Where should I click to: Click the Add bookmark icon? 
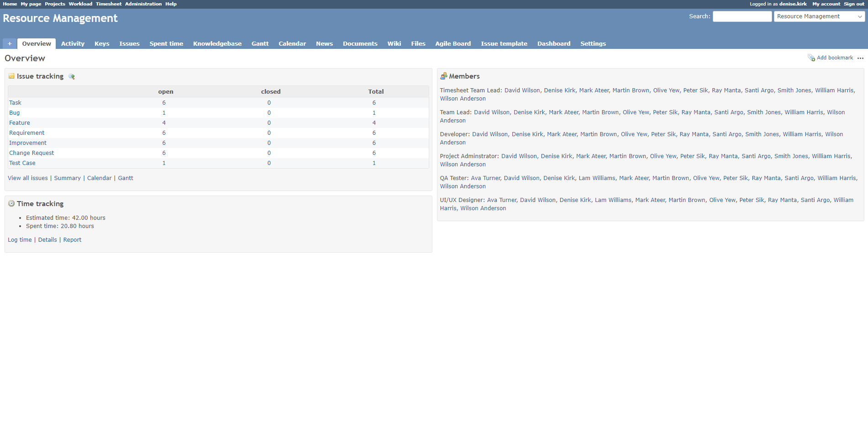[x=811, y=58]
